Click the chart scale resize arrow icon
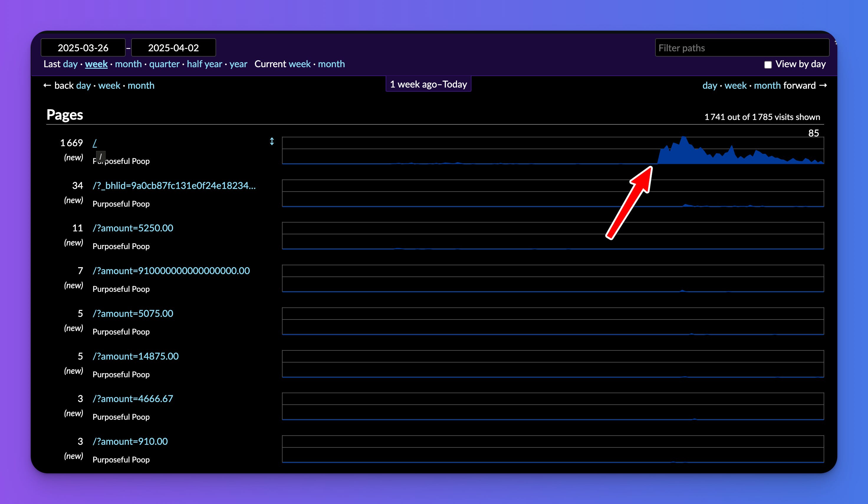This screenshot has height=504, width=868. [x=272, y=141]
